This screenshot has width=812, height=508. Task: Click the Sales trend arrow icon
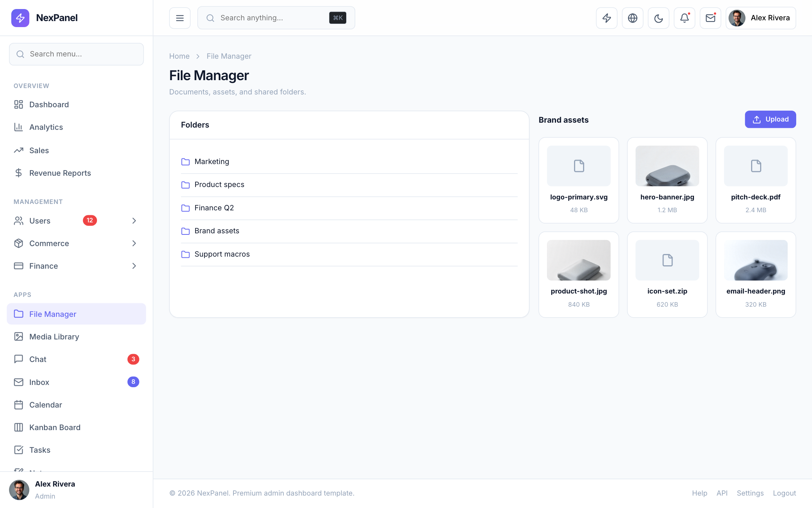coord(18,150)
